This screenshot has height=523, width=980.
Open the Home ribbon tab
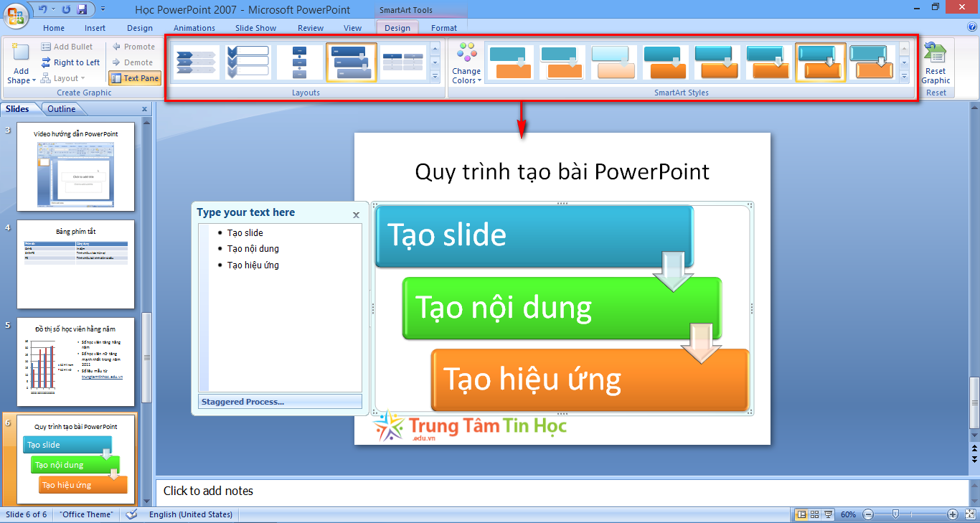(54, 28)
